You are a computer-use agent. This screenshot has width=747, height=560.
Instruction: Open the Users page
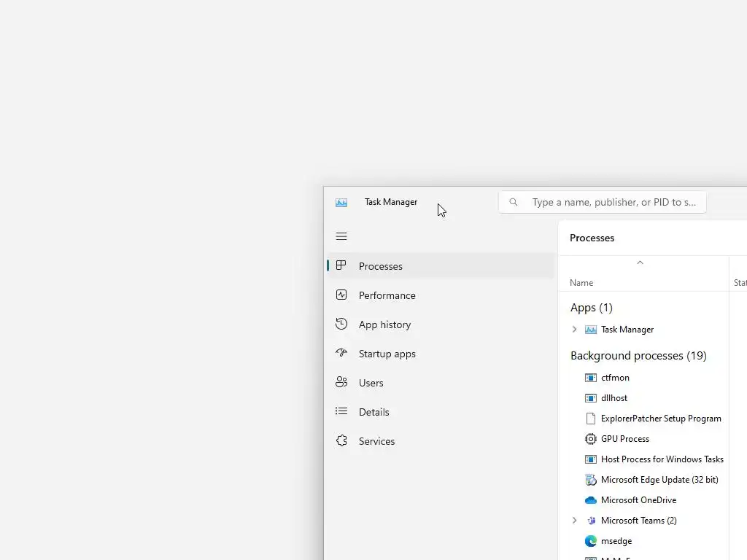pyautogui.click(x=440, y=382)
